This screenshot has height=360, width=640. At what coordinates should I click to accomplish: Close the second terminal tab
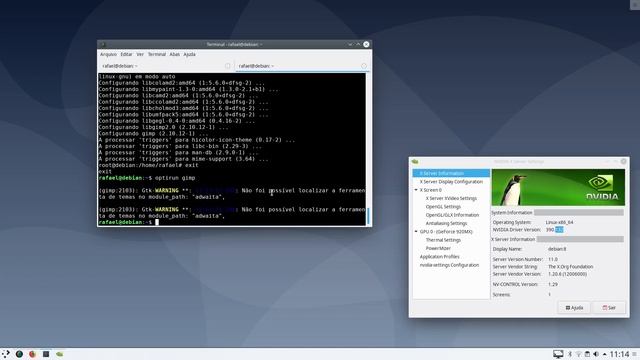point(364,66)
